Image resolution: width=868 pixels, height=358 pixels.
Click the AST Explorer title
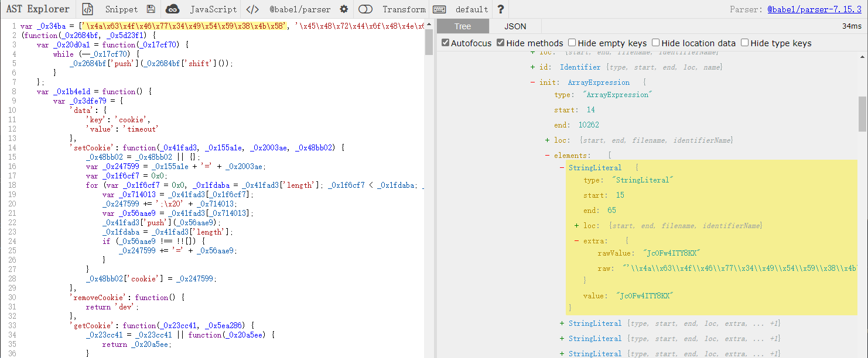[x=38, y=9]
